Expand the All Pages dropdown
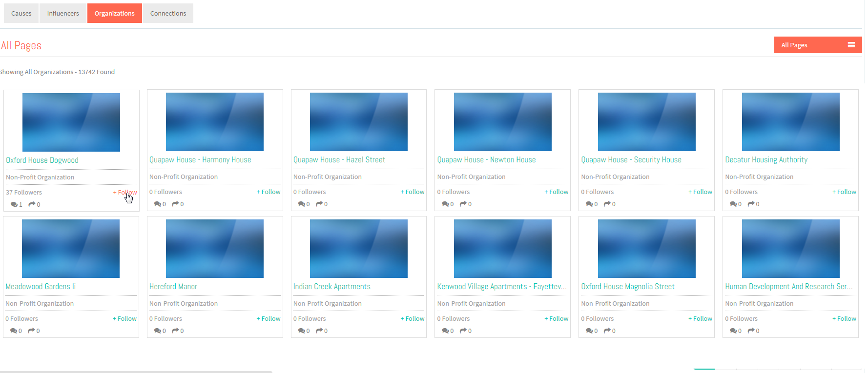The height and width of the screenshot is (373, 868). click(818, 45)
